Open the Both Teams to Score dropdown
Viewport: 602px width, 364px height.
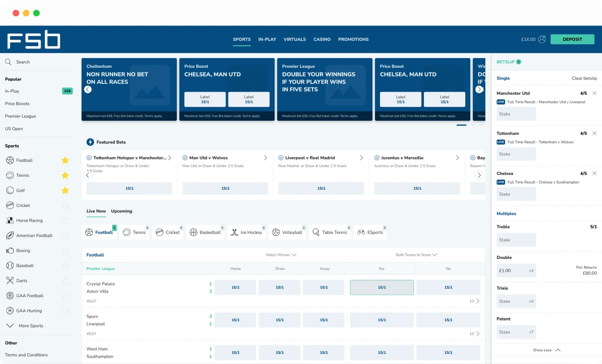[416, 255]
